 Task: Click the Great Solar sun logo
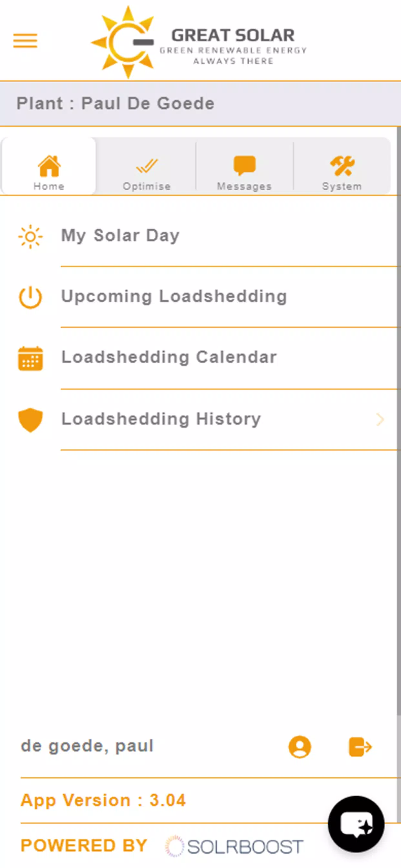tap(123, 42)
